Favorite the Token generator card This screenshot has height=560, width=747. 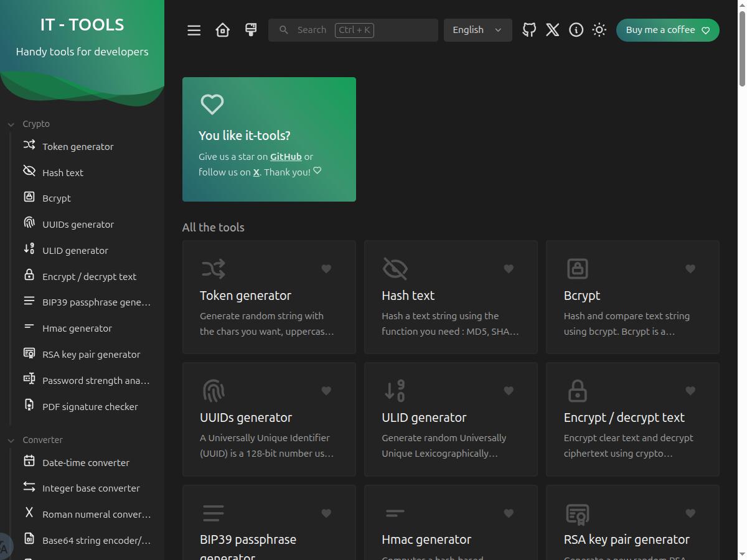coord(326,269)
